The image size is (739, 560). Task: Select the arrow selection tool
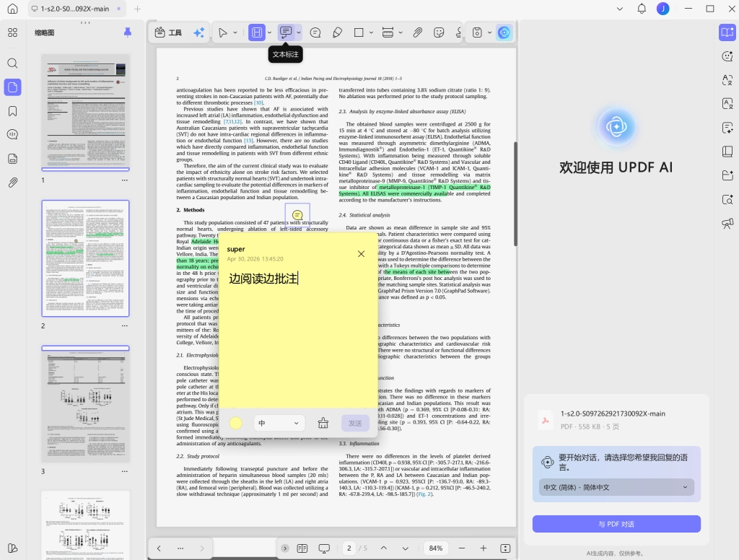(222, 32)
